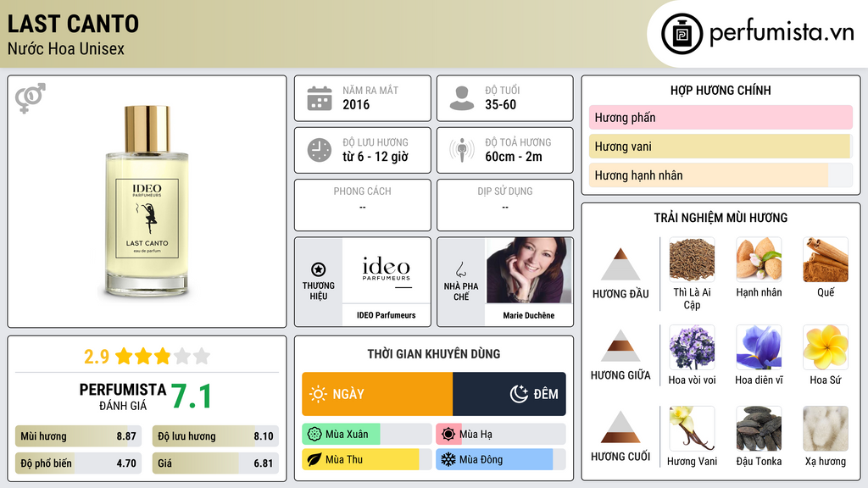Image resolution: width=868 pixels, height=488 pixels.
Task: Click the Đậu Tonka bean image
Action: [x=759, y=429]
